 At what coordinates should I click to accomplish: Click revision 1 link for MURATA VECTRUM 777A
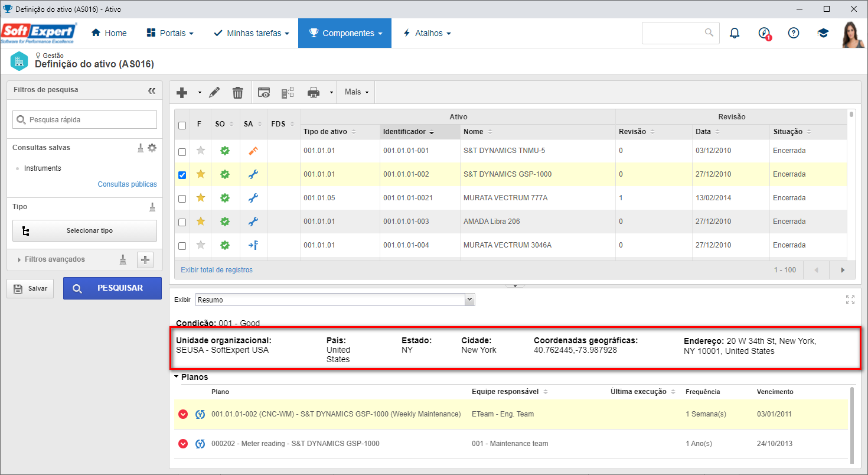[x=621, y=198]
